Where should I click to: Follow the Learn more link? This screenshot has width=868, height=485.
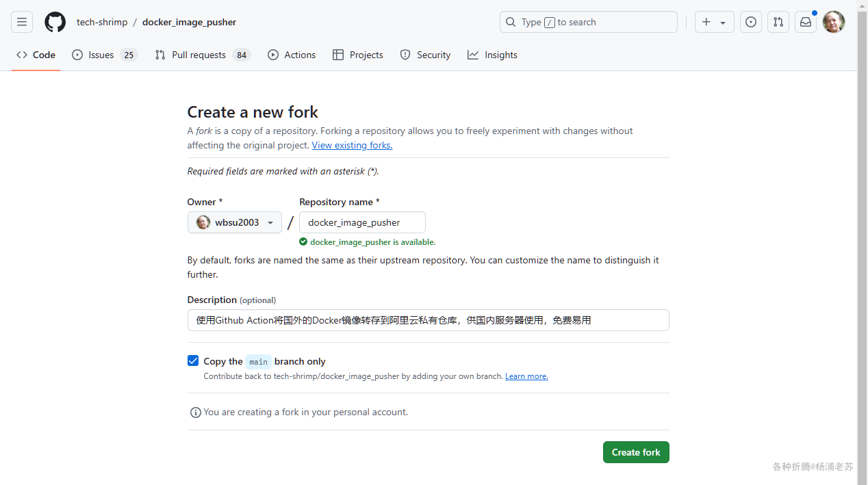pyautogui.click(x=526, y=376)
